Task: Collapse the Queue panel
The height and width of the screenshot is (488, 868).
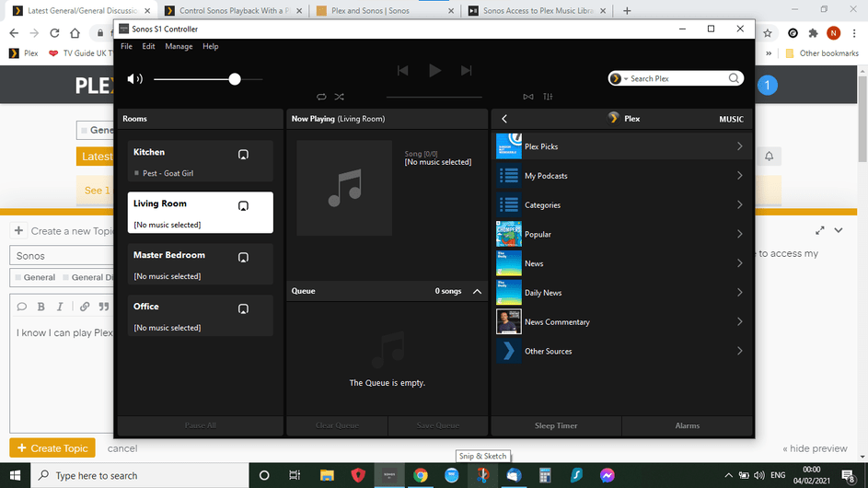Action: 477,291
